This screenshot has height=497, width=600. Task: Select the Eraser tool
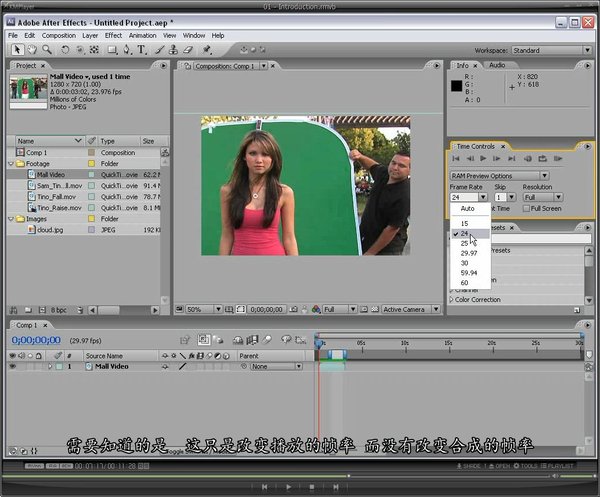pos(187,48)
